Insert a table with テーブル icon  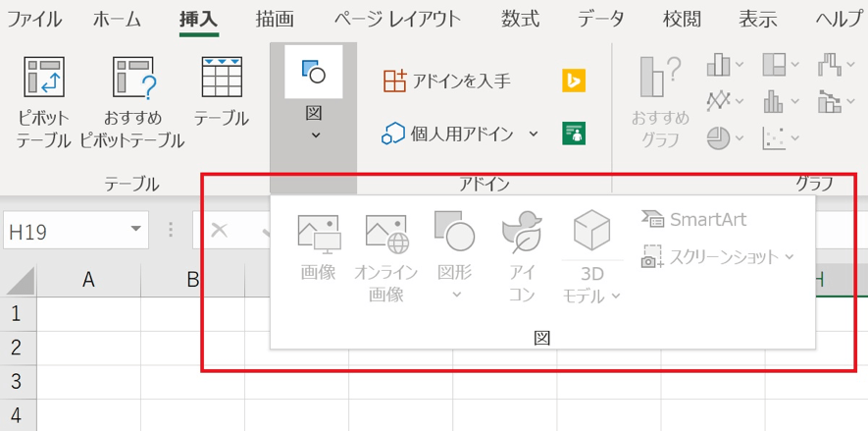221,79
